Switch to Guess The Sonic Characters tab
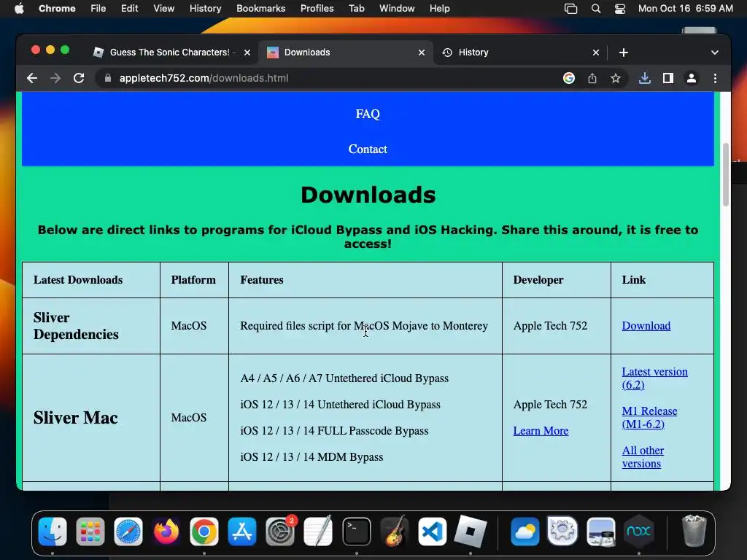 (169, 52)
